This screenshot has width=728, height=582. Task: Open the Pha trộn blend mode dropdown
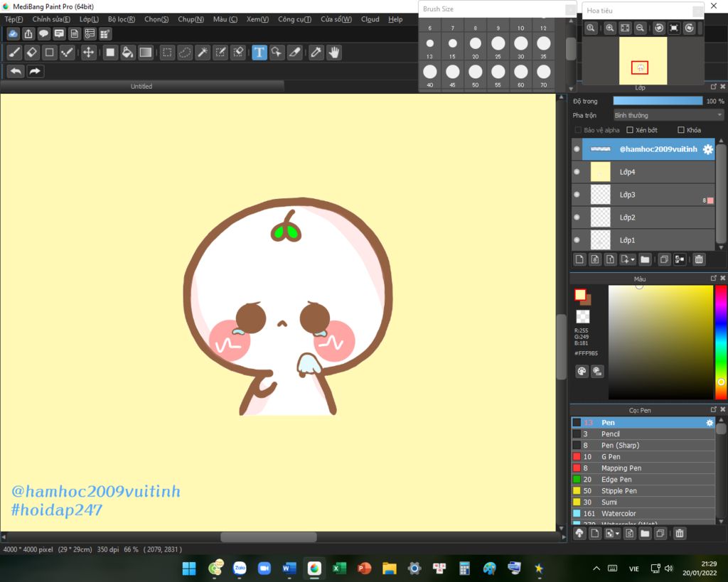pos(668,115)
